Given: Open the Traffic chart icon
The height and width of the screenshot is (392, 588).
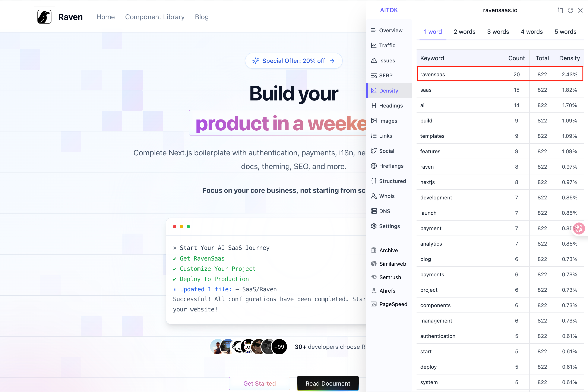Looking at the screenshot, I should (373, 45).
